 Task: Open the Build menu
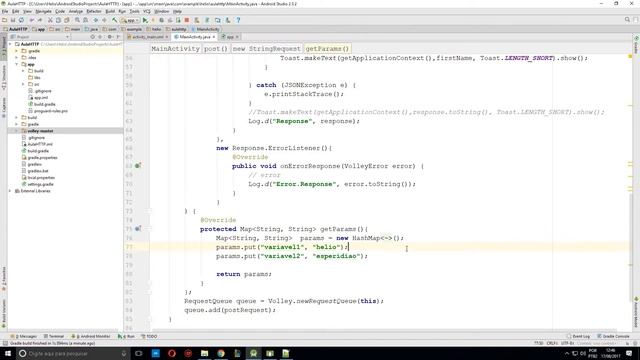tap(110, 11)
